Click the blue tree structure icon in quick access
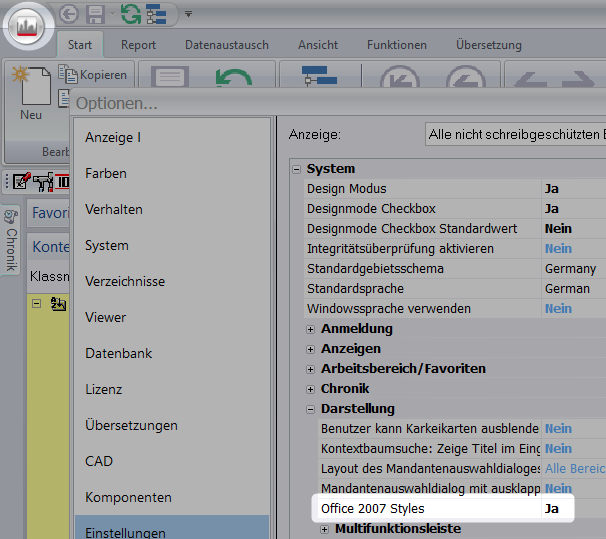The width and height of the screenshot is (606, 539). [x=157, y=15]
